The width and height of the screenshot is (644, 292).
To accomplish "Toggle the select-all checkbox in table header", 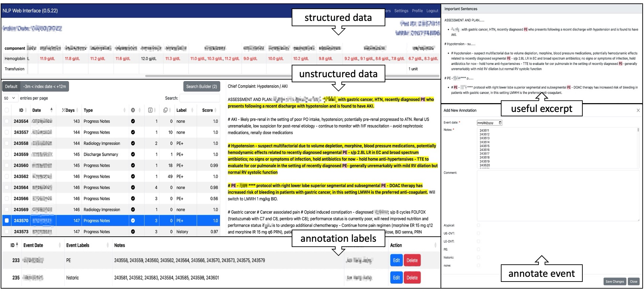I will pos(7,110).
